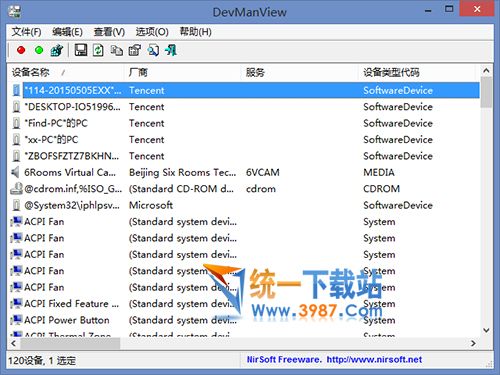Save selected items with the floppy disk icon
The image size is (500, 375).
point(81,50)
